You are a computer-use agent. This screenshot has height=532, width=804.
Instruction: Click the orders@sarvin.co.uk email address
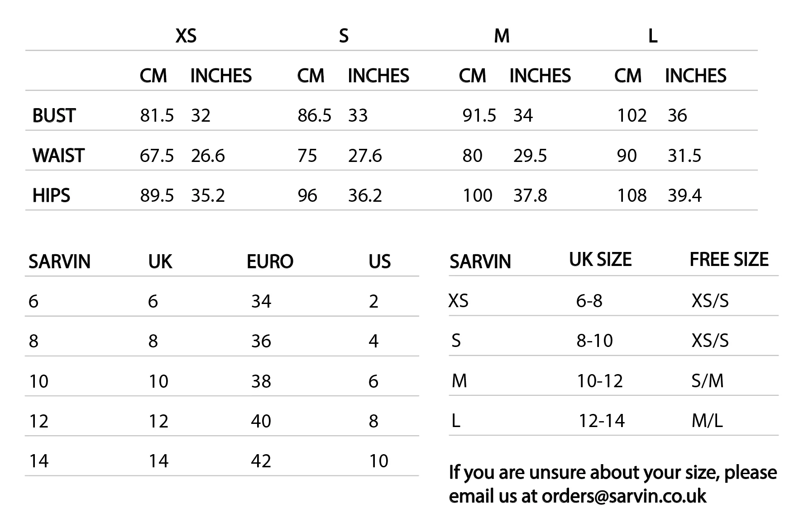(x=624, y=496)
